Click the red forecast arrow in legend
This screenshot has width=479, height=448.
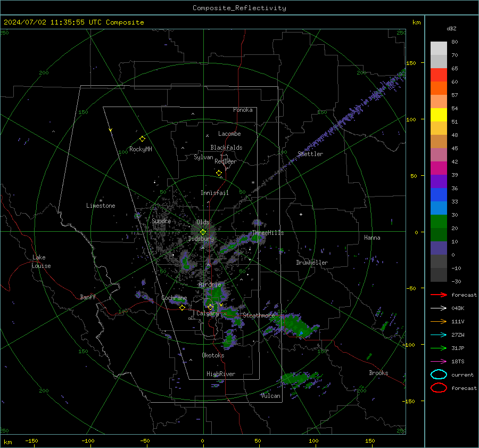pos(439,295)
